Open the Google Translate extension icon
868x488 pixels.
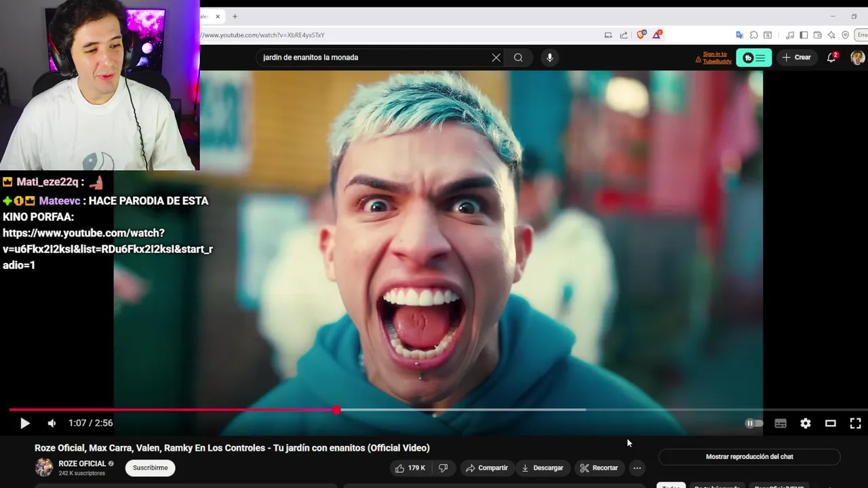coord(739,35)
